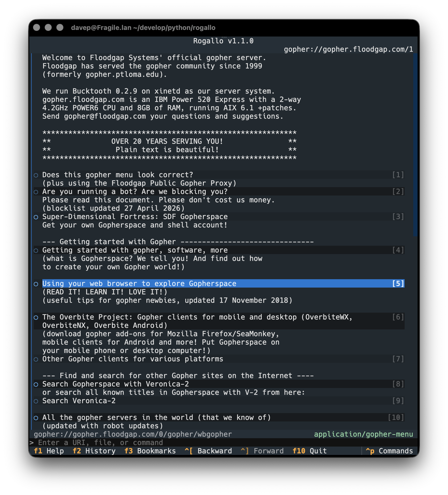This screenshot has width=448, height=495.
Task: Open 'Getting started with gopher, software, more'
Action: click(x=135, y=250)
